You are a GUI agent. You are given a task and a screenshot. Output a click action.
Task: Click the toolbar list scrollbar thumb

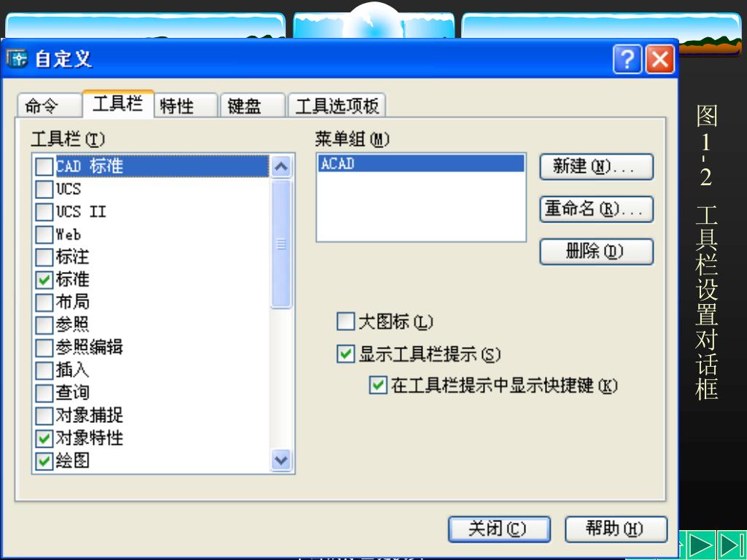point(281,244)
